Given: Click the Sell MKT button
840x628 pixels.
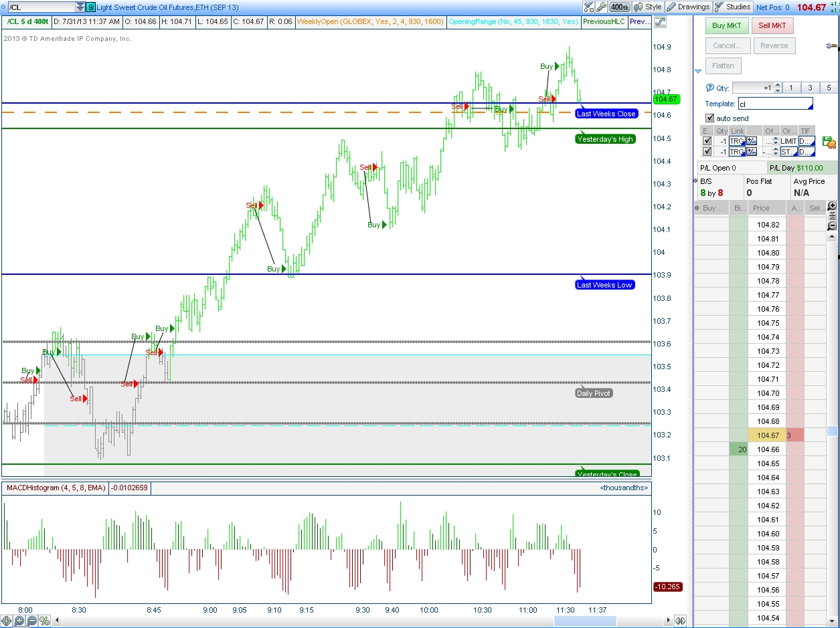Looking at the screenshot, I should (772, 25).
